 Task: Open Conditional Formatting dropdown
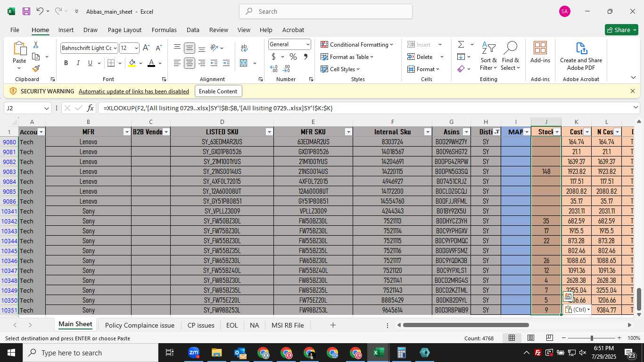click(357, 44)
